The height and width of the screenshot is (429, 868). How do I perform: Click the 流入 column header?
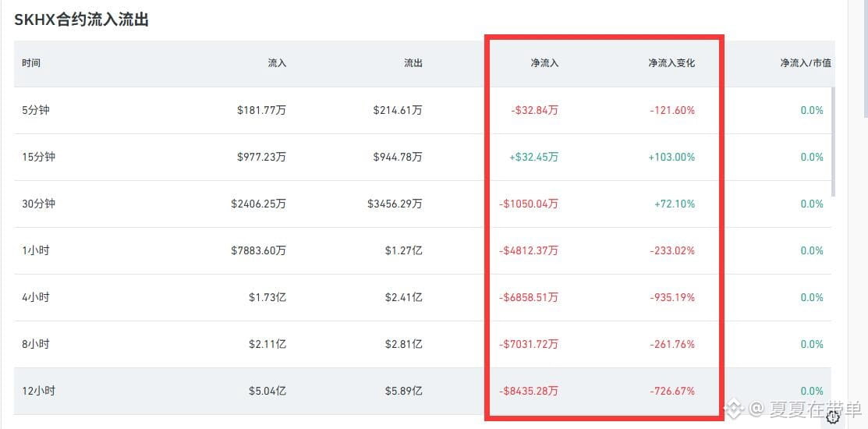click(277, 63)
